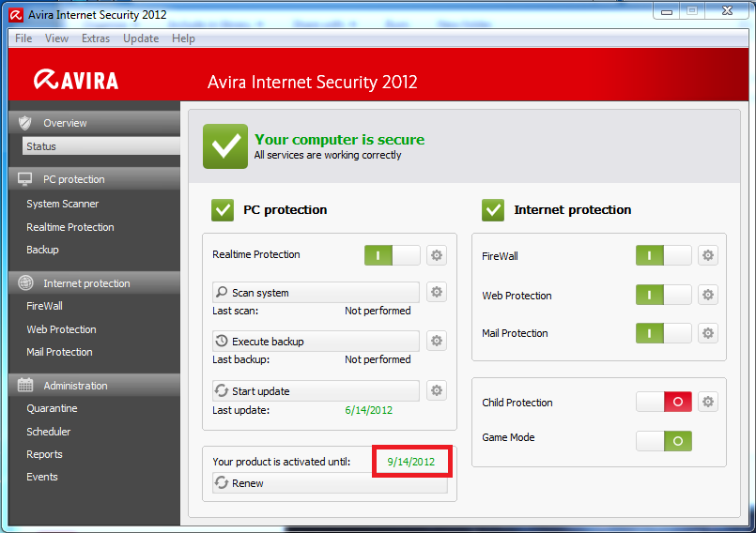Open Execute backup settings gear
756x533 pixels.
tap(437, 341)
